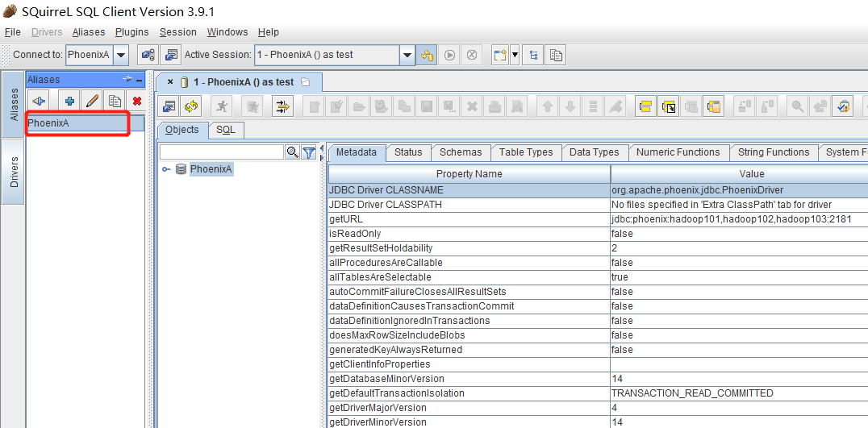Click the cancel/stop circle-X icon in main toolbar
The image size is (868, 428).
click(472, 55)
